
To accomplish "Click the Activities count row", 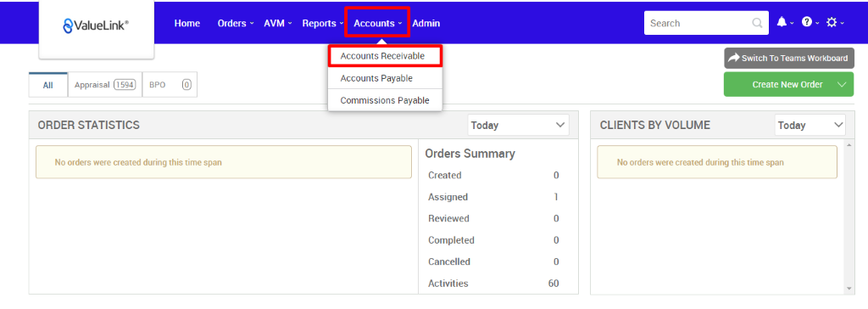I will tap(493, 284).
